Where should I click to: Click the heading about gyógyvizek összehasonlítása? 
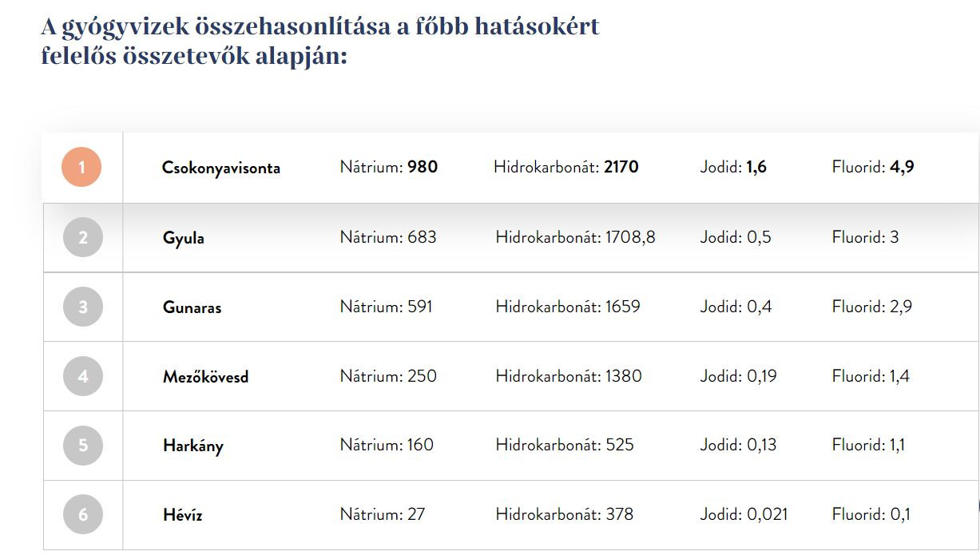(x=320, y=42)
